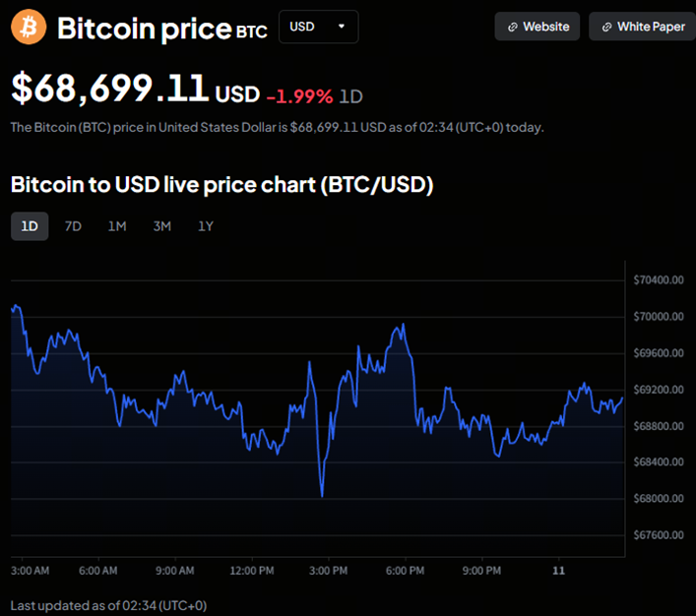This screenshot has width=696, height=616.
Task: Click the -1.99% daily change label
Action: point(299,95)
